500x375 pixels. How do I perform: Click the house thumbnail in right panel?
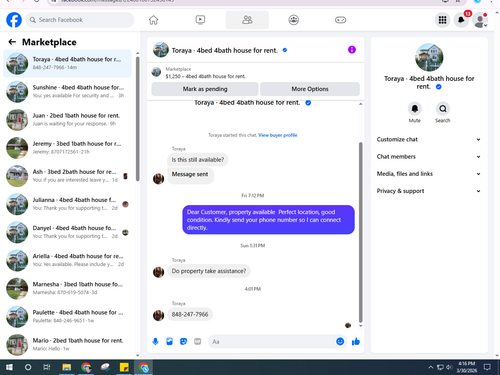(x=429, y=57)
